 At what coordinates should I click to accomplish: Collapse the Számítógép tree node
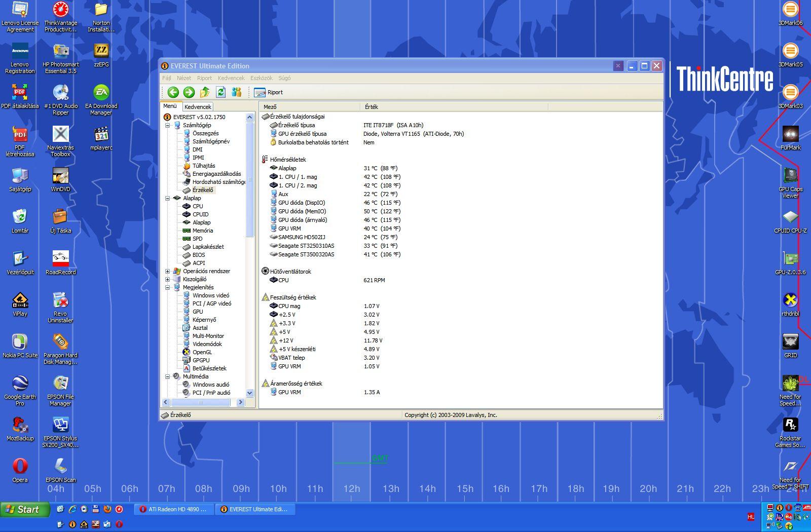[167, 125]
